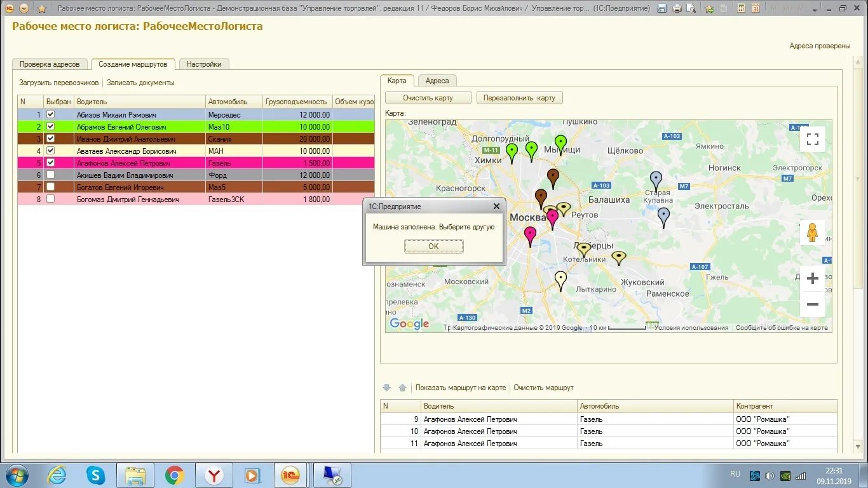Viewport: 868px width, 488px height.
Task: Select checkbox for Богомаз Дмитрий Геннадьевич
Action: click(51, 199)
